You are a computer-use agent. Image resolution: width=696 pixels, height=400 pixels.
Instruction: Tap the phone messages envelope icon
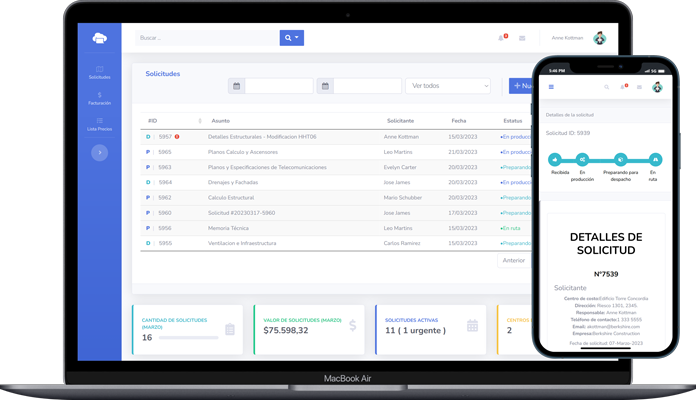point(639,87)
